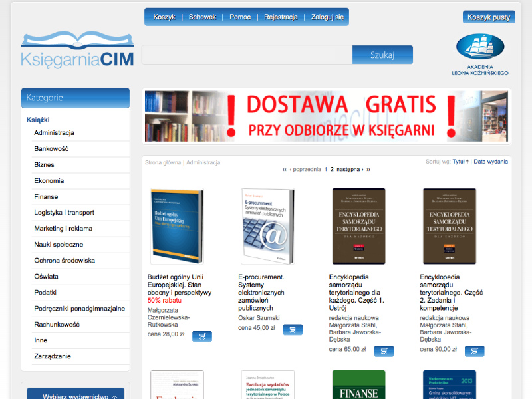Viewport: 532px width, 399px height.
Task: Open title Encyklopedia samorządu Część 2 Zadania
Action: click(452, 293)
